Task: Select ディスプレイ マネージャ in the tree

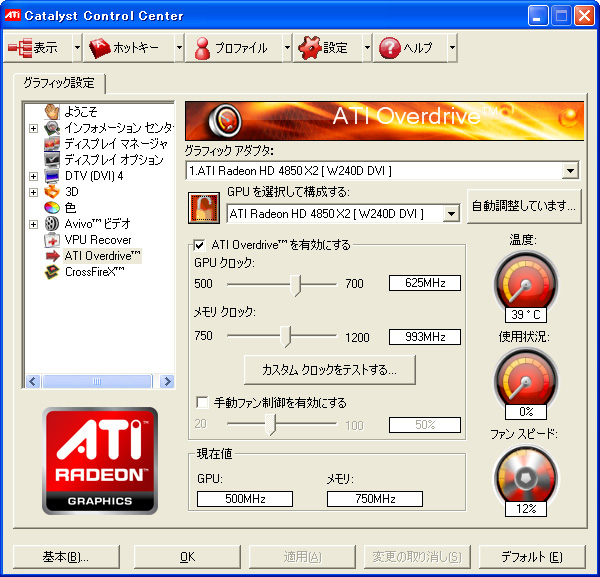Action: coord(116,143)
